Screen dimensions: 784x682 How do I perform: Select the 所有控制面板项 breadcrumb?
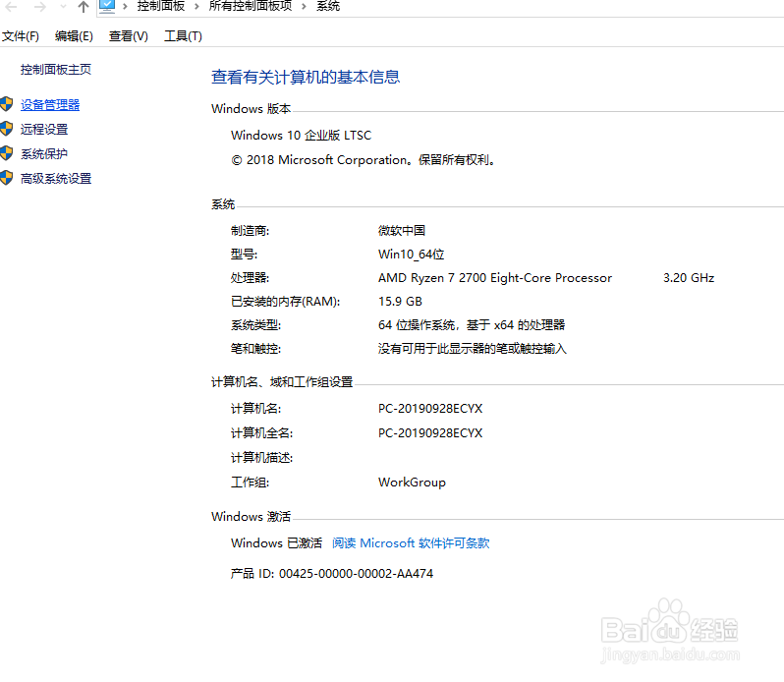pos(251,6)
